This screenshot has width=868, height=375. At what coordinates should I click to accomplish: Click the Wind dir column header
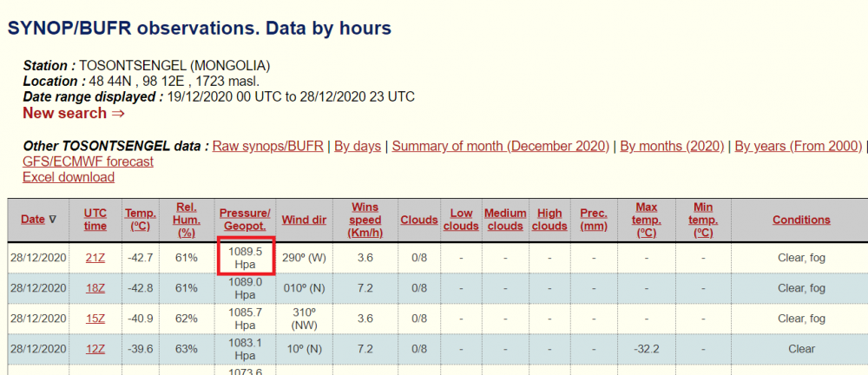[304, 220]
